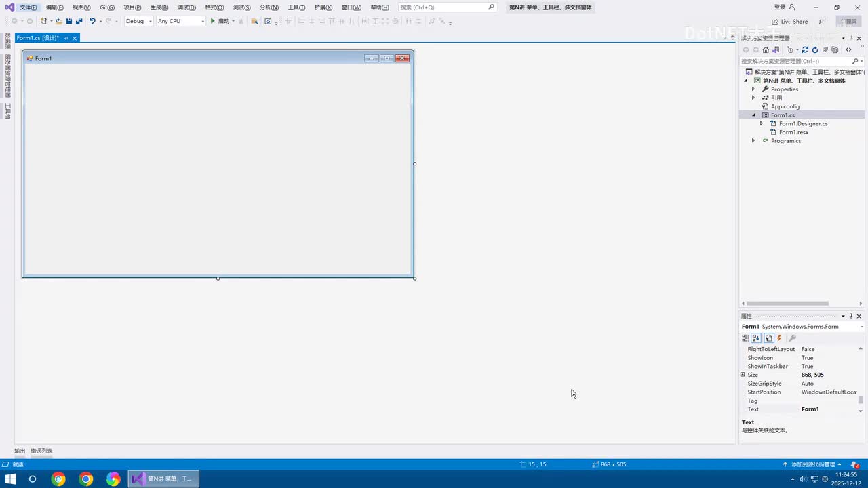Click the Property Pages wrench icon

pos(792,338)
